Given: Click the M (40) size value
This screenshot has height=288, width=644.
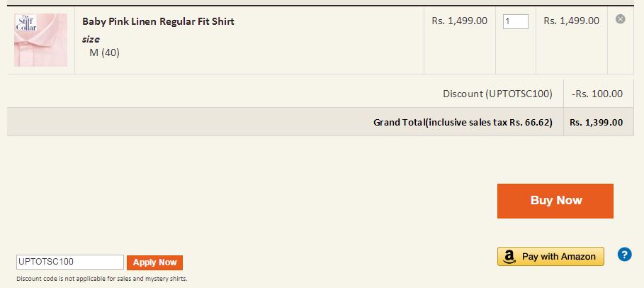Looking at the screenshot, I should click(x=104, y=52).
